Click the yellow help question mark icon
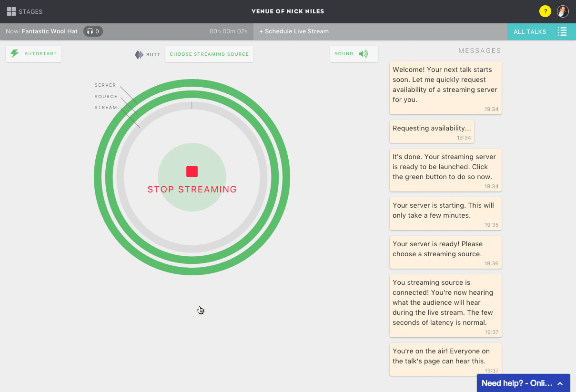Viewport: 576px width, 392px height. pos(545,11)
